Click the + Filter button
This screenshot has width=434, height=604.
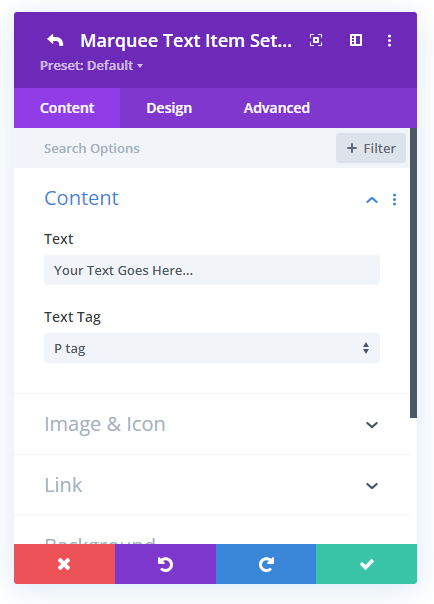[x=371, y=148]
